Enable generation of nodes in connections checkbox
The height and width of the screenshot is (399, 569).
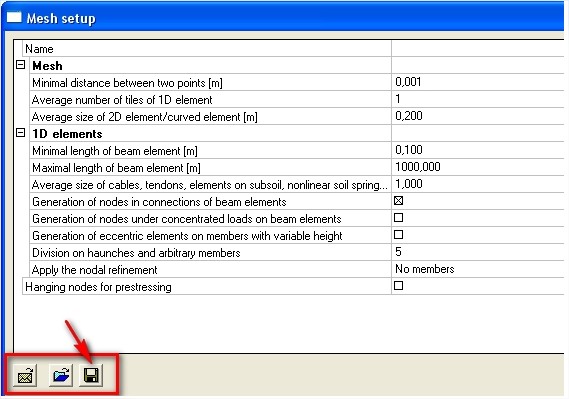(398, 201)
